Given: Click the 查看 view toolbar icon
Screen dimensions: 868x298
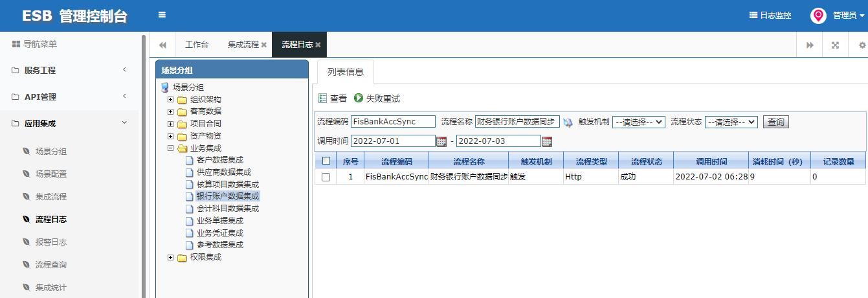Looking at the screenshot, I should point(322,98).
